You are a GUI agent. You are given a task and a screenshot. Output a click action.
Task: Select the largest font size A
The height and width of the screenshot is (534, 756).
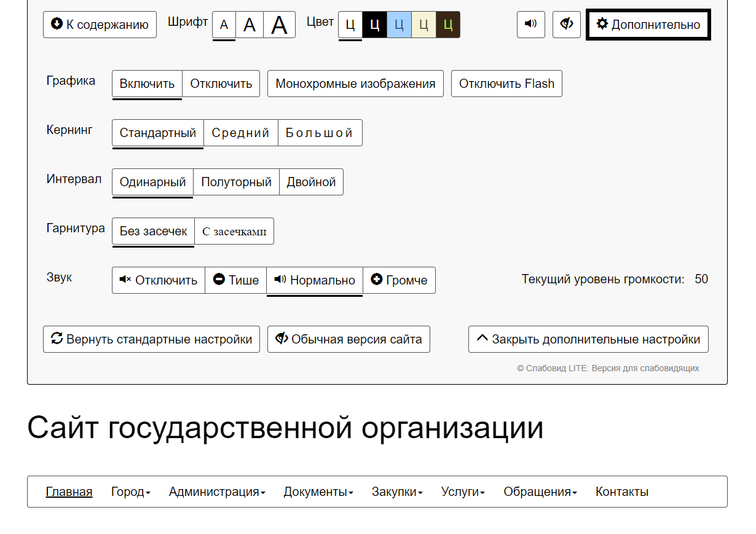[x=279, y=25]
